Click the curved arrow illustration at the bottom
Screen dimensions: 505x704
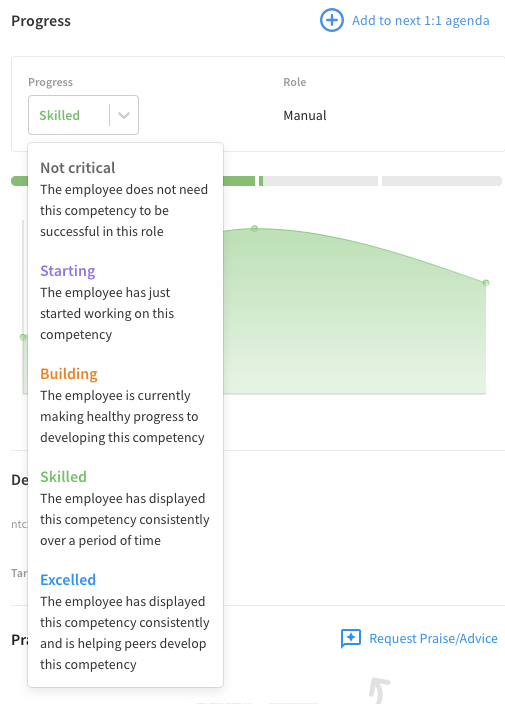379,691
